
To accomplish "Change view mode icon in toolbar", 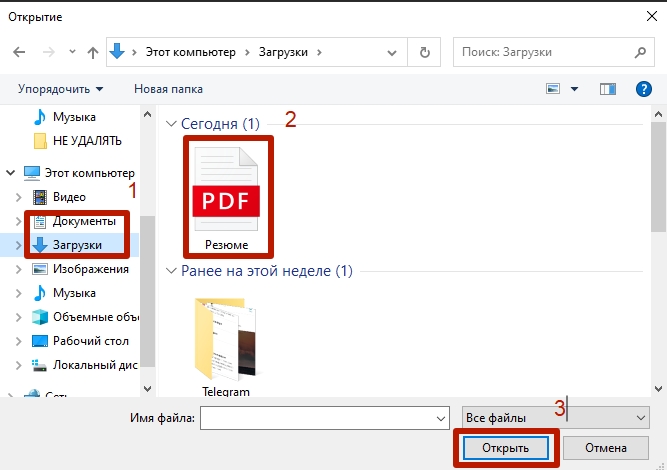I will [553, 89].
